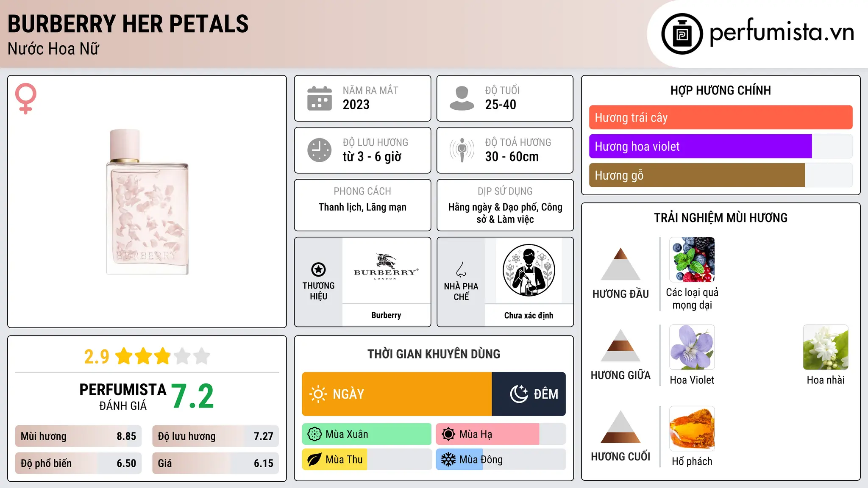
Task: Click the longevity value từ 3 - 6 giờ
Action: click(372, 157)
